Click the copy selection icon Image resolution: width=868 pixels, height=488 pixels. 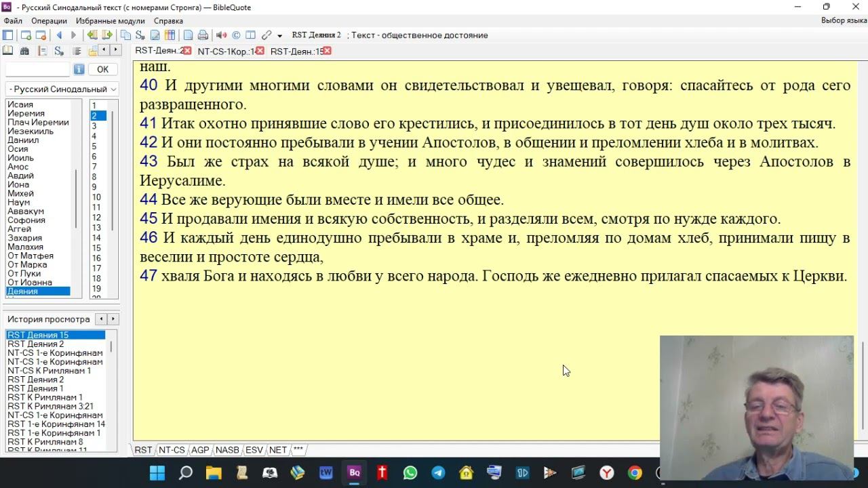point(125,35)
